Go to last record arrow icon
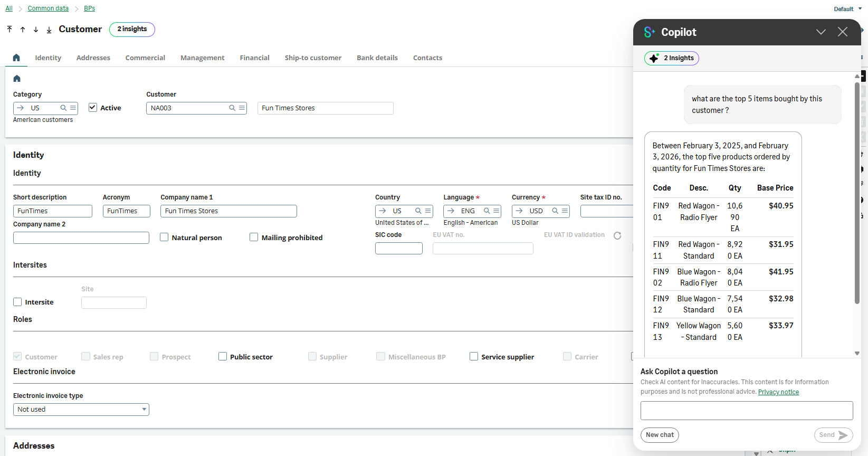 49,30
